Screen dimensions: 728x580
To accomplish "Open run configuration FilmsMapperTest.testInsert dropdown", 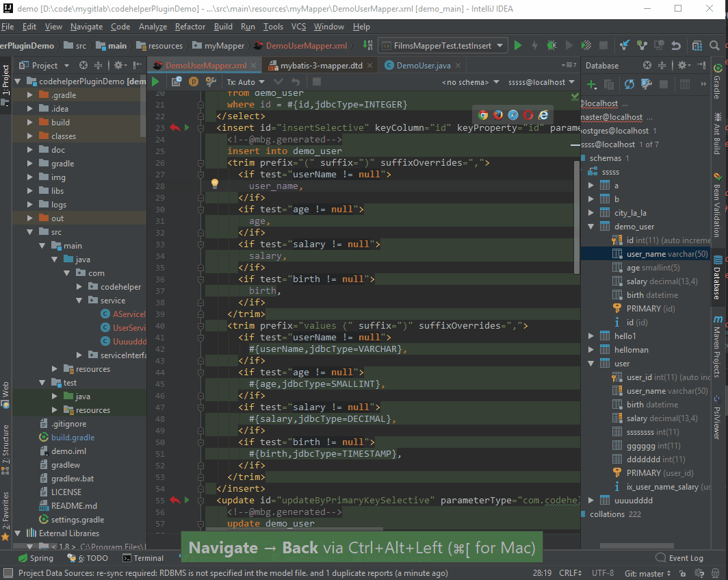I will [442, 46].
